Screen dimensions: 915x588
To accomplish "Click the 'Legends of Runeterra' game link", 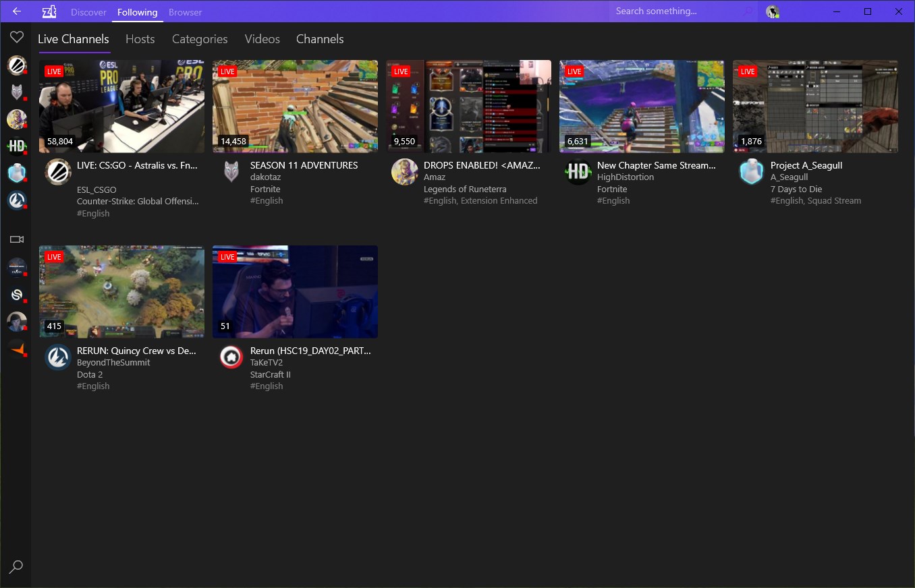I will pyautogui.click(x=465, y=189).
